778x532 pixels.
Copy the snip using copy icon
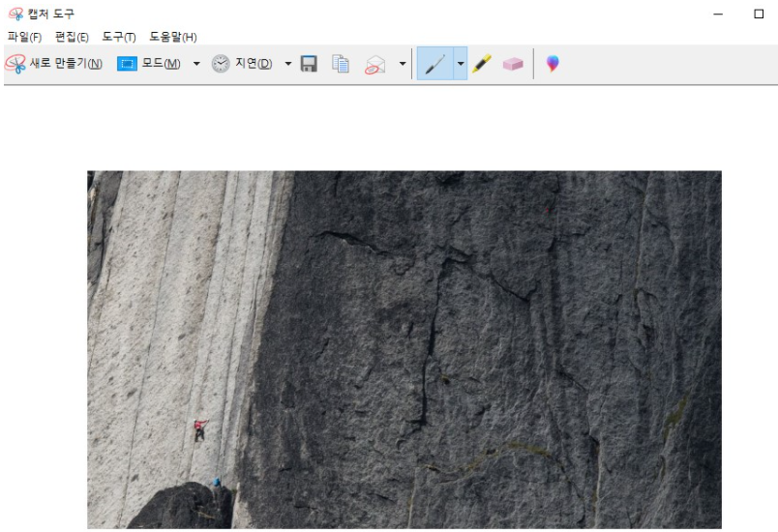pos(341,64)
